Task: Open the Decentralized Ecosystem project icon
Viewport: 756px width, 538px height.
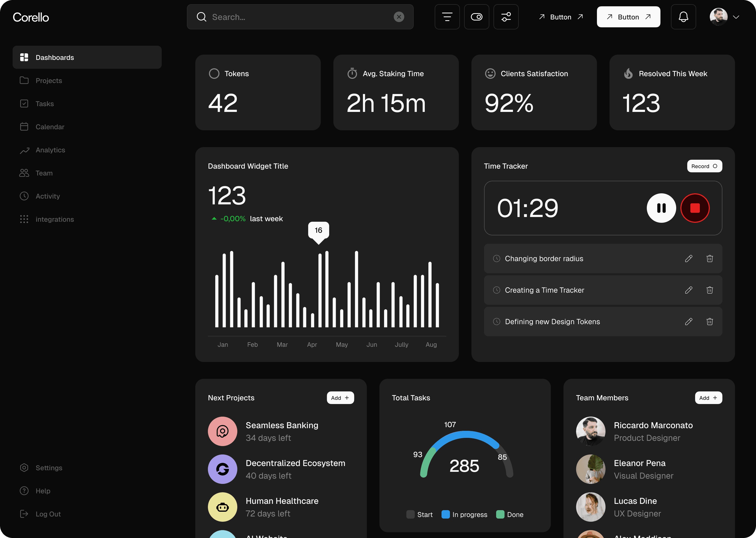Action: pyautogui.click(x=222, y=469)
